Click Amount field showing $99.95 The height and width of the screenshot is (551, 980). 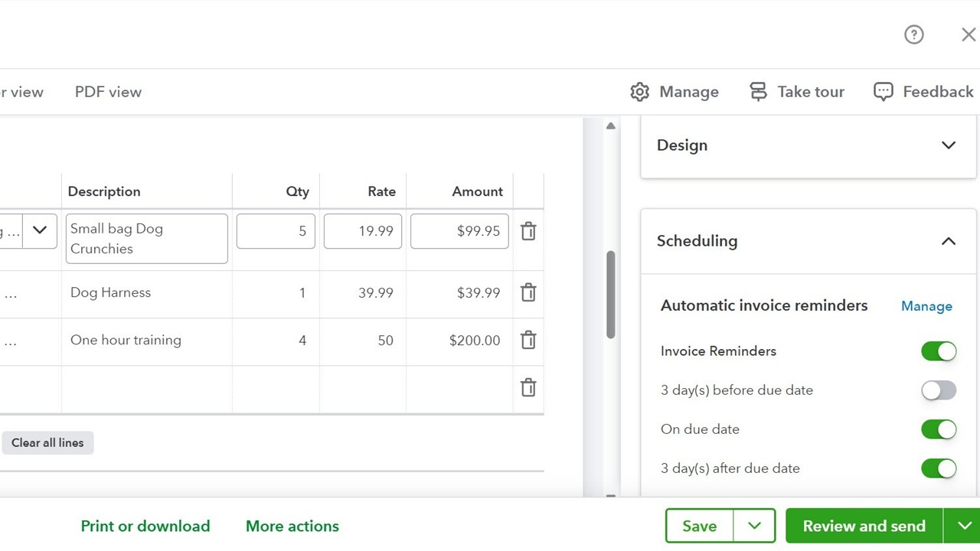pyautogui.click(x=459, y=231)
